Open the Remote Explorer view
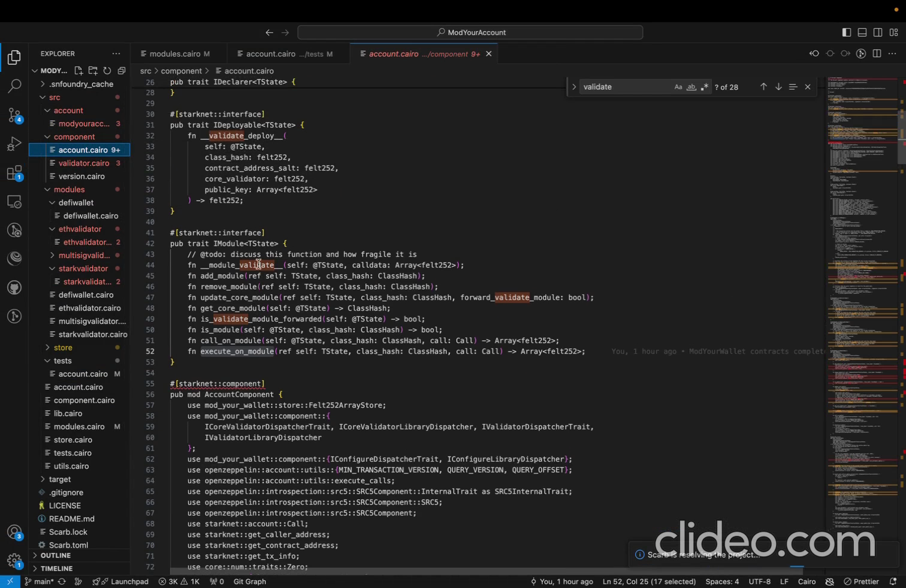Image resolution: width=906 pixels, height=588 pixels. pyautogui.click(x=14, y=202)
